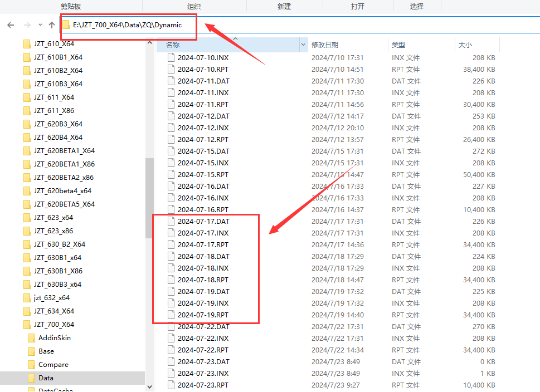Open recent locations dropdown chevron
Image resolution: width=540 pixels, height=392 pixels.
[40, 25]
